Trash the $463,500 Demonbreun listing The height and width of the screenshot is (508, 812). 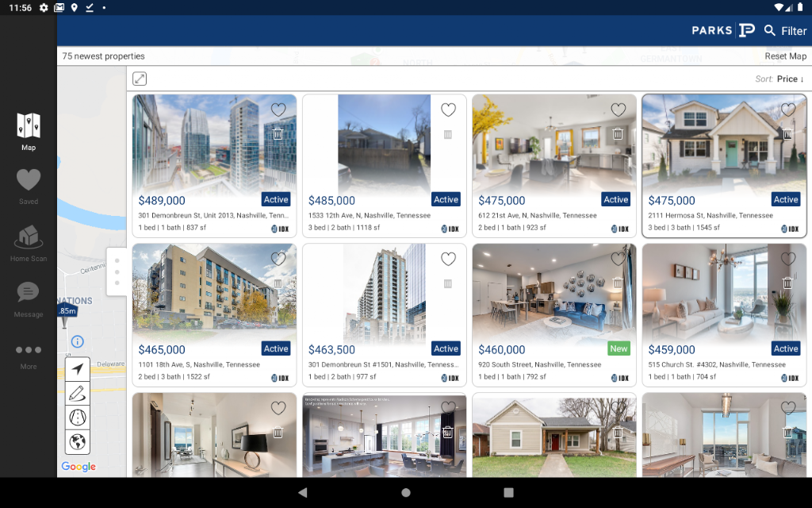[x=448, y=283]
